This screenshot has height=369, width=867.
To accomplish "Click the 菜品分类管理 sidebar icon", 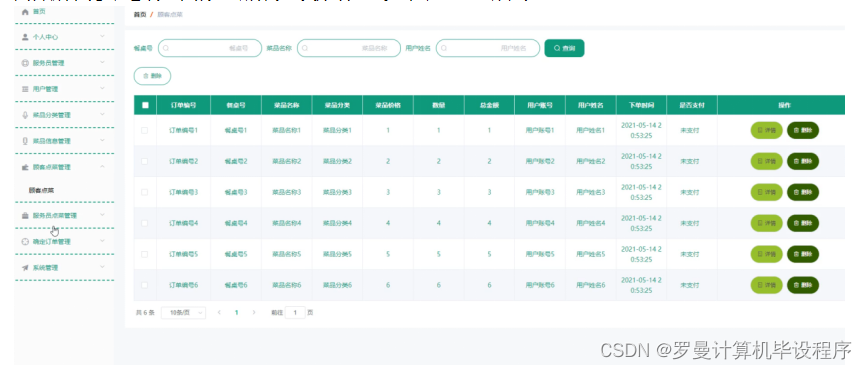I will point(25,115).
